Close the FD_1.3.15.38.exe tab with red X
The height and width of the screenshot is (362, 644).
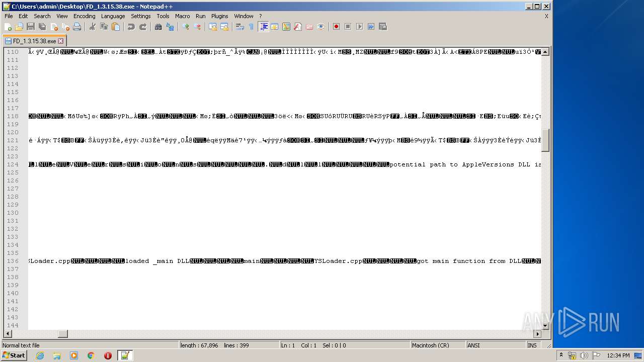click(61, 41)
